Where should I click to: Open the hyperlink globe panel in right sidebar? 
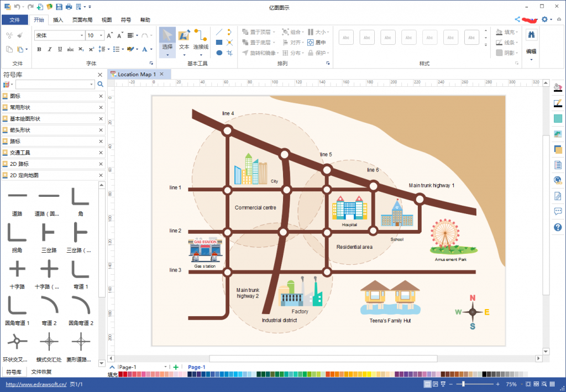click(x=558, y=180)
